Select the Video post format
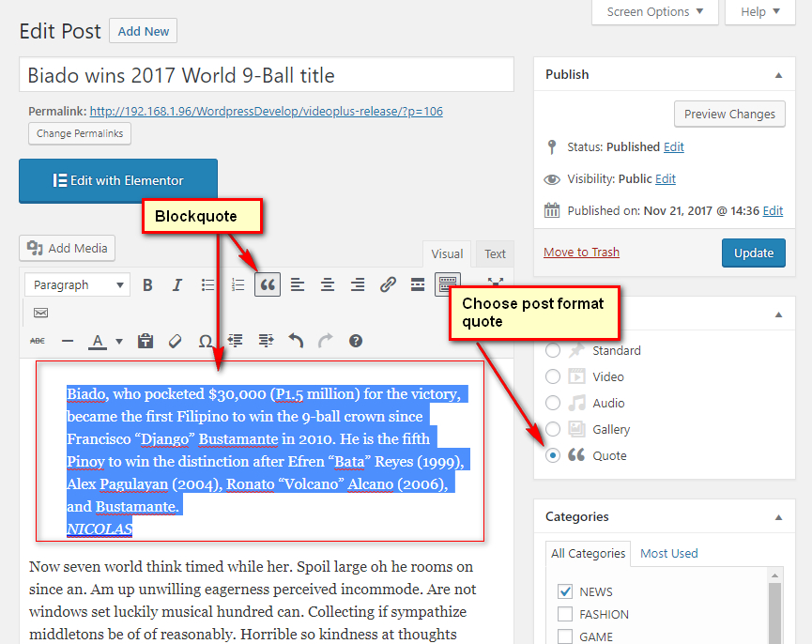 (x=553, y=376)
